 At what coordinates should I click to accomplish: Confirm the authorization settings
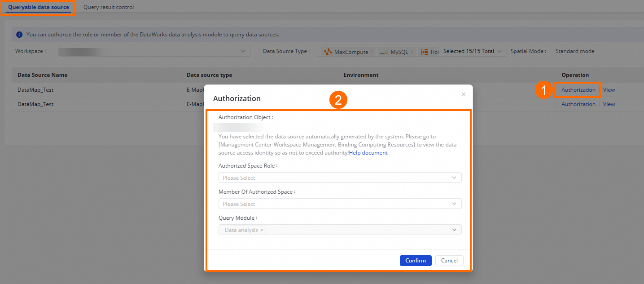416,261
